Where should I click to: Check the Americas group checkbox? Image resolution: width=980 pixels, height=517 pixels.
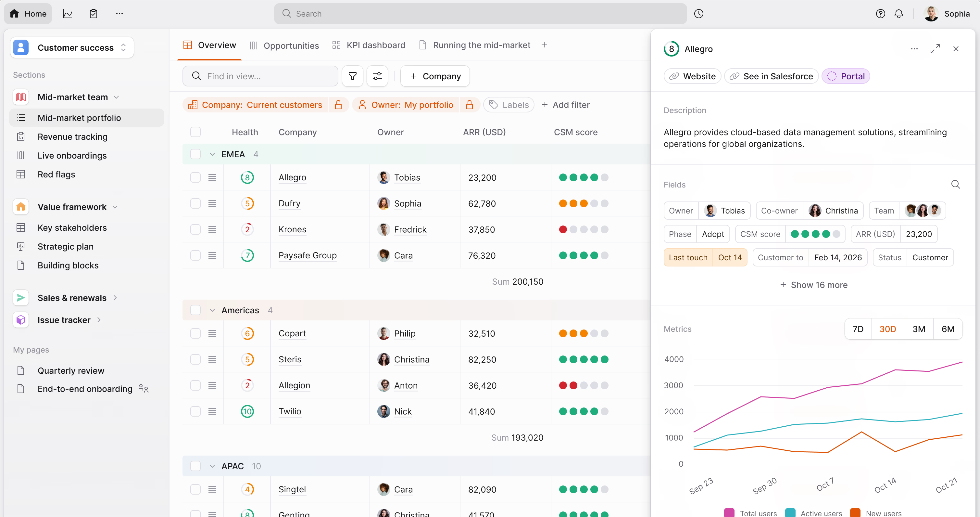195,310
